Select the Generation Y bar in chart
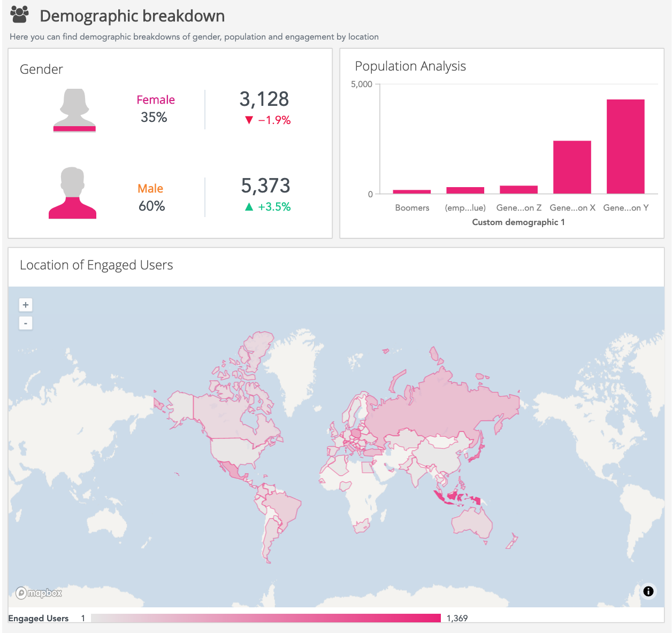Image resolution: width=672 pixels, height=633 pixels. 625,146
